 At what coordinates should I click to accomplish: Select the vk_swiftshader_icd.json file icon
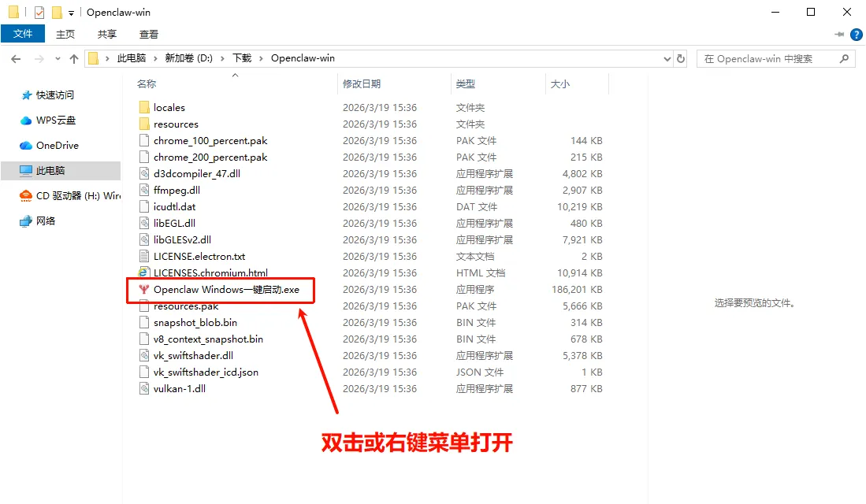point(144,372)
